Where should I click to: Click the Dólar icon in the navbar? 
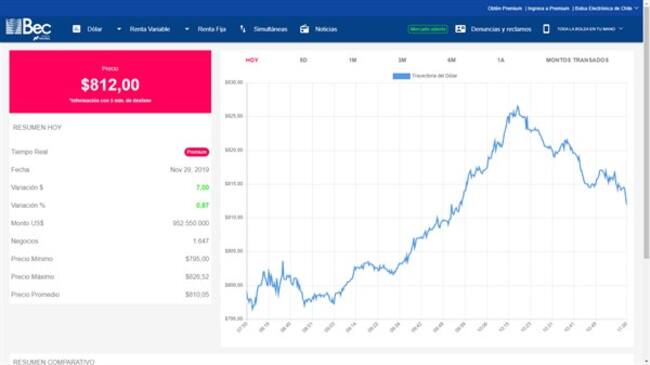(76, 29)
